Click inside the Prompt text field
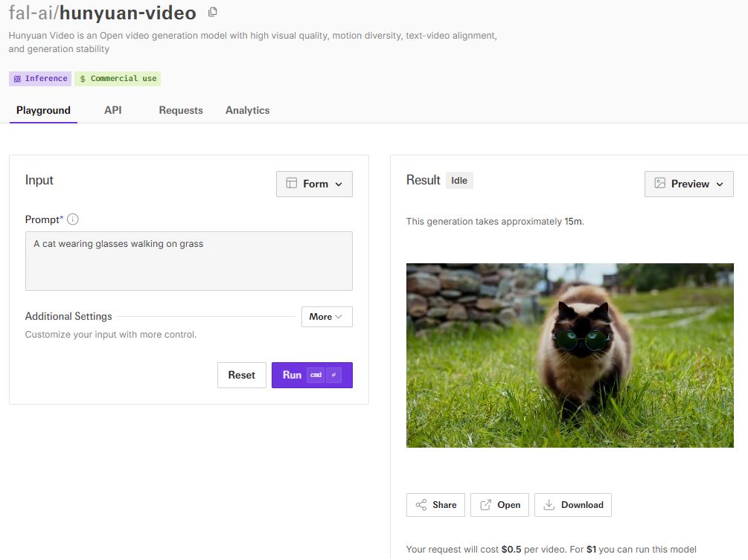The image size is (748, 560). click(188, 260)
